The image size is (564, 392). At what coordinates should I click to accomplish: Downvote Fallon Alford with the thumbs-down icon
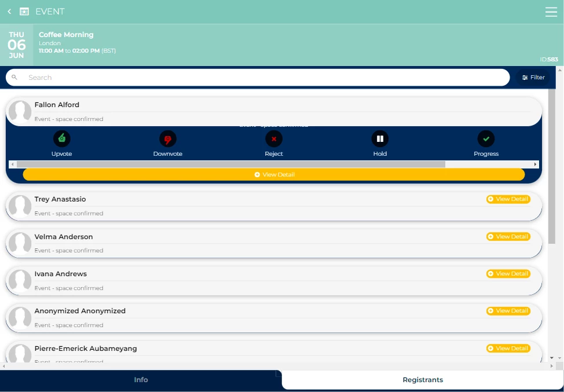[x=167, y=139]
